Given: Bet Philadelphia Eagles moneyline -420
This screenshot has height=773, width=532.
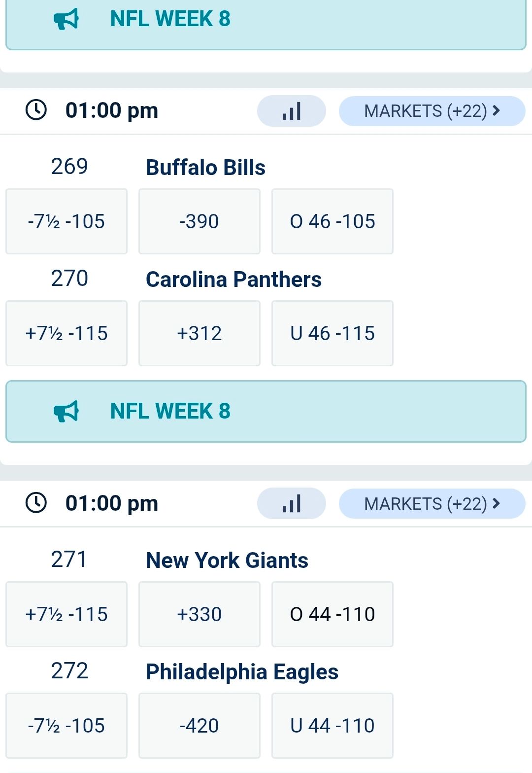Looking at the screenshot, I should click(199, 726).
